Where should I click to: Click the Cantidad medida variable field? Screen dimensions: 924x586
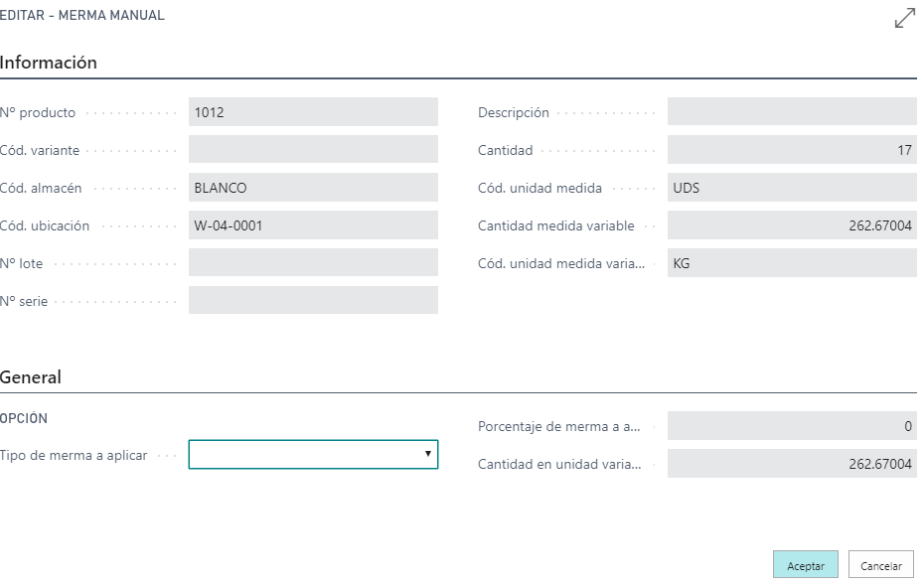coord(792,225)
